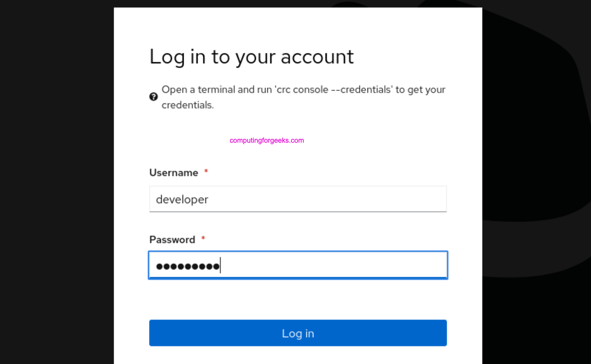Click "to get your" ending the first hint line

420,89
